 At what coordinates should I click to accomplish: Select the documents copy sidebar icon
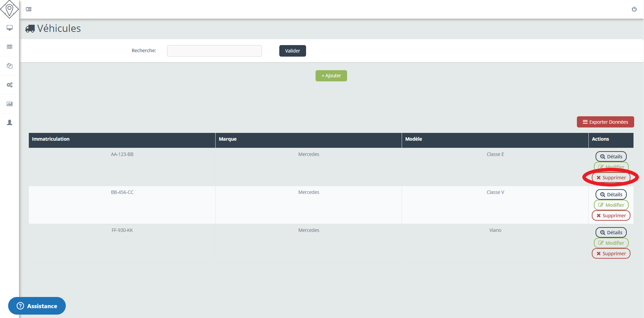click(x=9, y=66)
